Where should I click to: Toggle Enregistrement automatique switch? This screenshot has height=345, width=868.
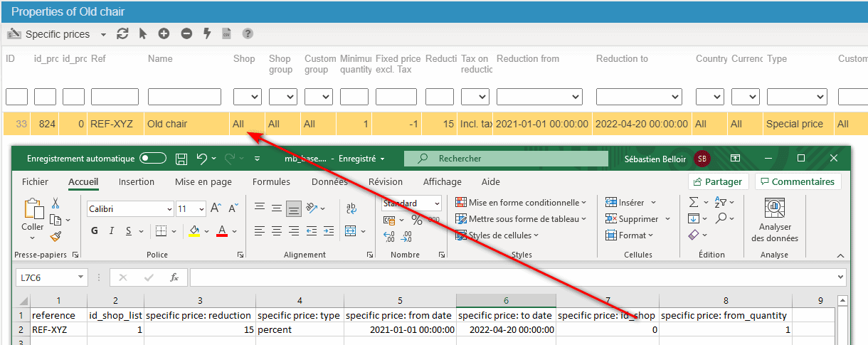[x=153, y=159]
